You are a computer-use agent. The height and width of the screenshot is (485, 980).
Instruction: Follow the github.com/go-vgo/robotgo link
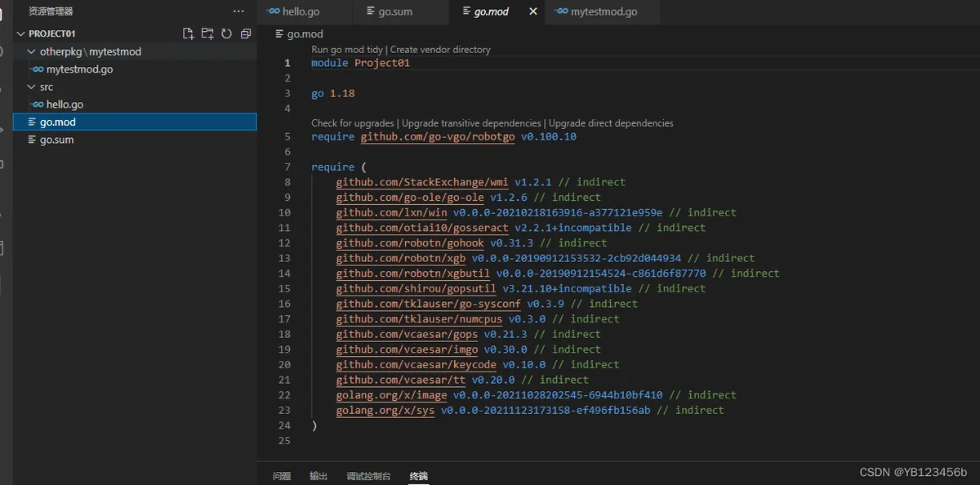438,137
